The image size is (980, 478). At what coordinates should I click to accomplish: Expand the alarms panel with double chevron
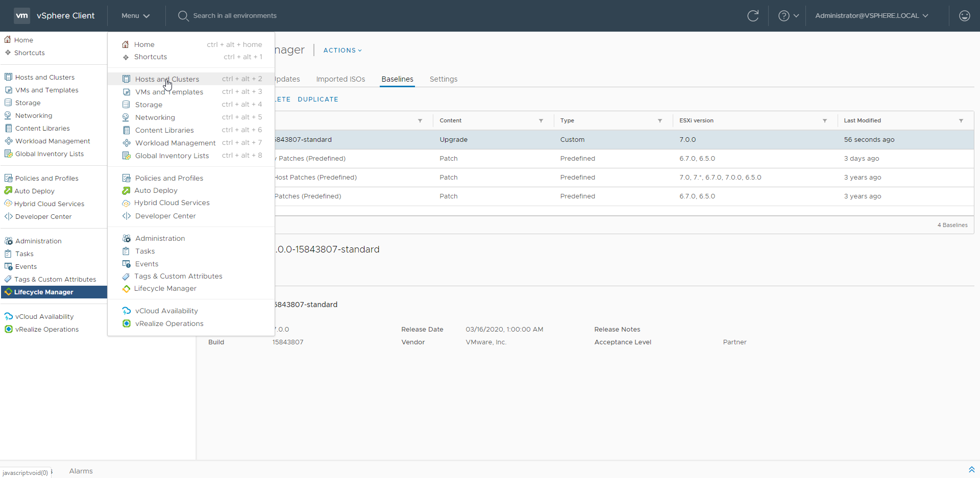click(971, 470)
